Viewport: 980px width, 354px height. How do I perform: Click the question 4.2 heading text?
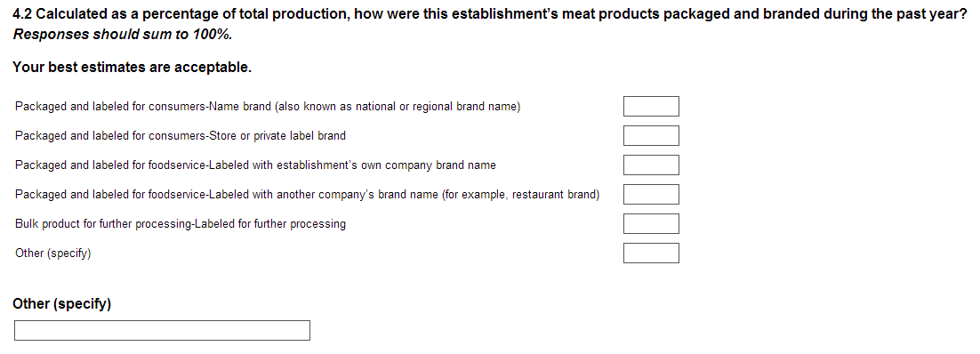(x=490, y=14)
